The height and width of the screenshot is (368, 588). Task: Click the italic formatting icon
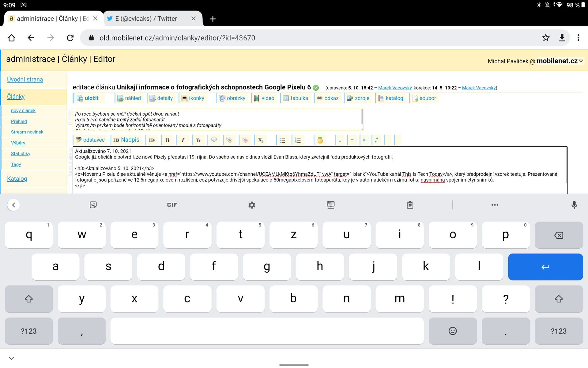point(183,140)
